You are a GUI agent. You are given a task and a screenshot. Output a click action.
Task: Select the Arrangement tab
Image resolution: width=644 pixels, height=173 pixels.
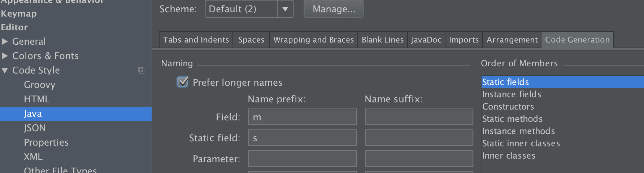(512, 40)
